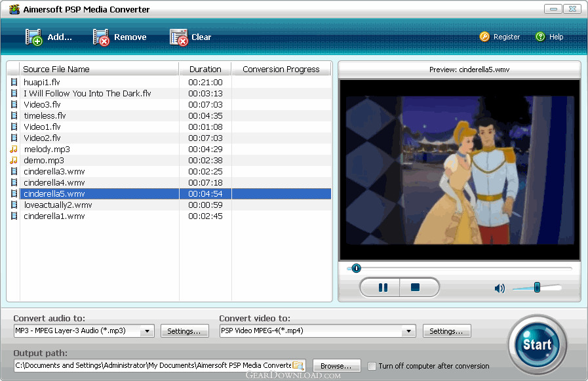Click the 00:03:13 duration value
The height and width of the screenshot is (381, 588).
[205, 93]
